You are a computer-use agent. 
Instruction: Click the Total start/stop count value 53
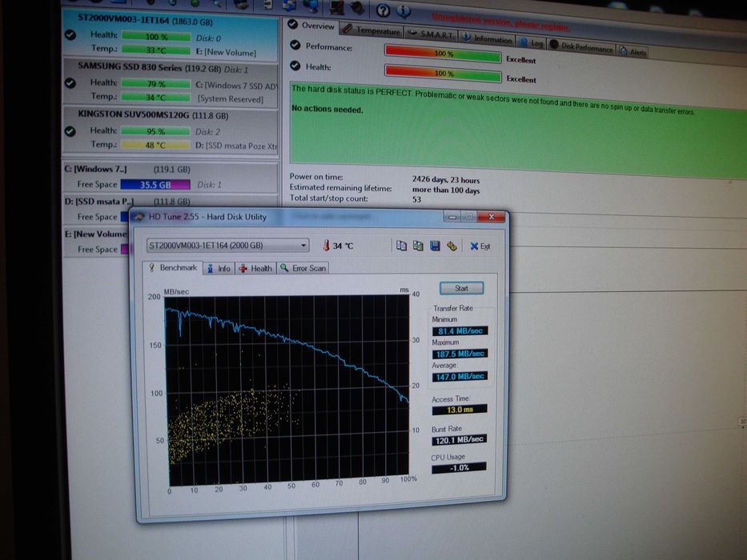[x=417, y=199]
